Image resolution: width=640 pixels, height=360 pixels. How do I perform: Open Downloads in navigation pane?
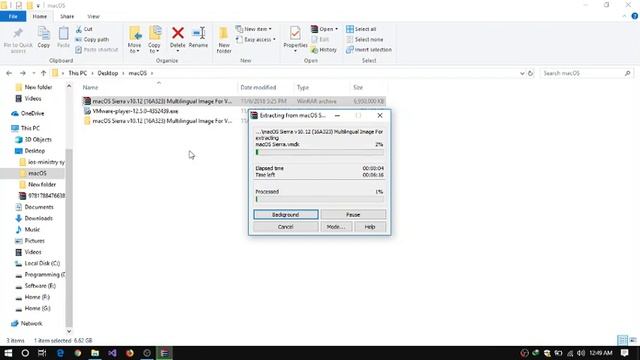38,218
